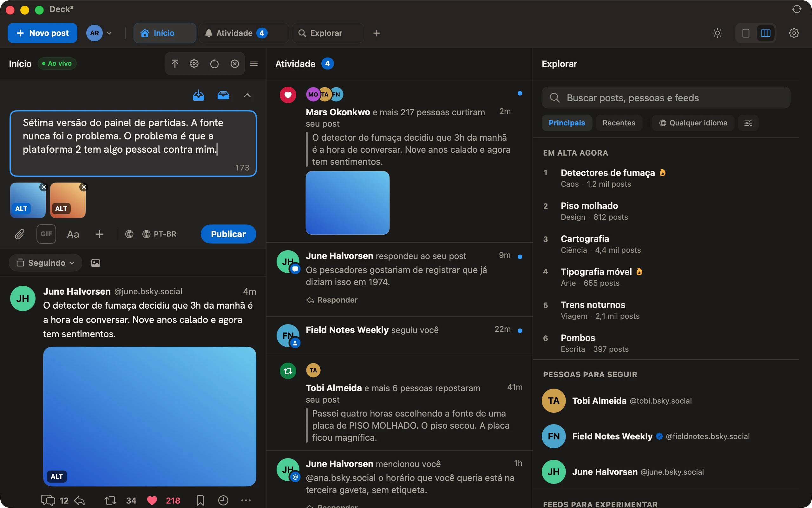Open the Seguindo feed dropdown
Image resolution: width=812 pixels, height=508 pixels.
[46, 263]
